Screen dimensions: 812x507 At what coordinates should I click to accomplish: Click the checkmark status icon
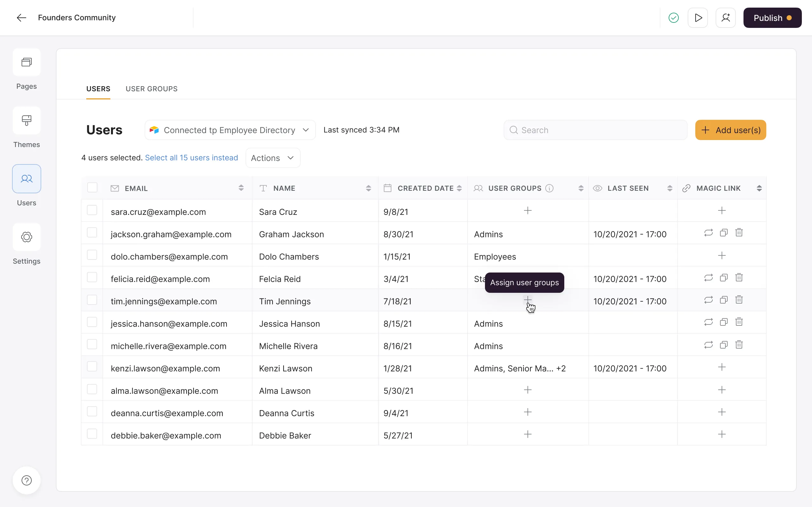coord(673,18)
